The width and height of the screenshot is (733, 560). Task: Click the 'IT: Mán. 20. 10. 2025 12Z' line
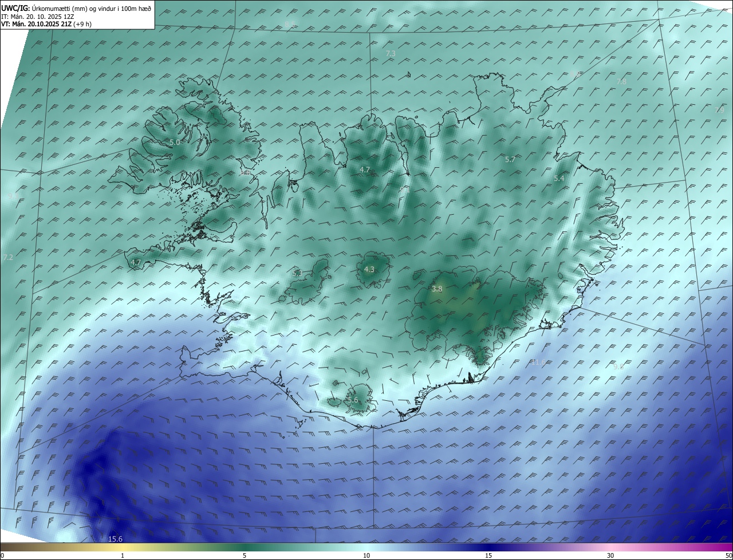[38, 16]
